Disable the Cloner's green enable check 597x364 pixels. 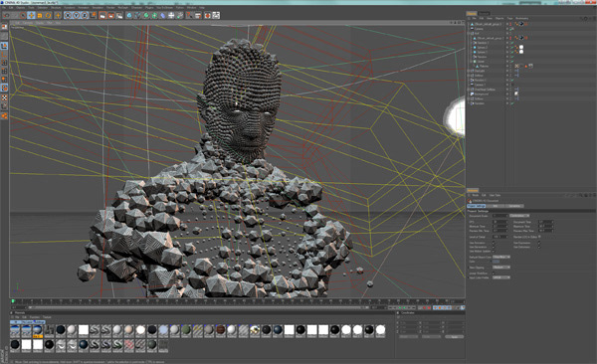(512, 62)
